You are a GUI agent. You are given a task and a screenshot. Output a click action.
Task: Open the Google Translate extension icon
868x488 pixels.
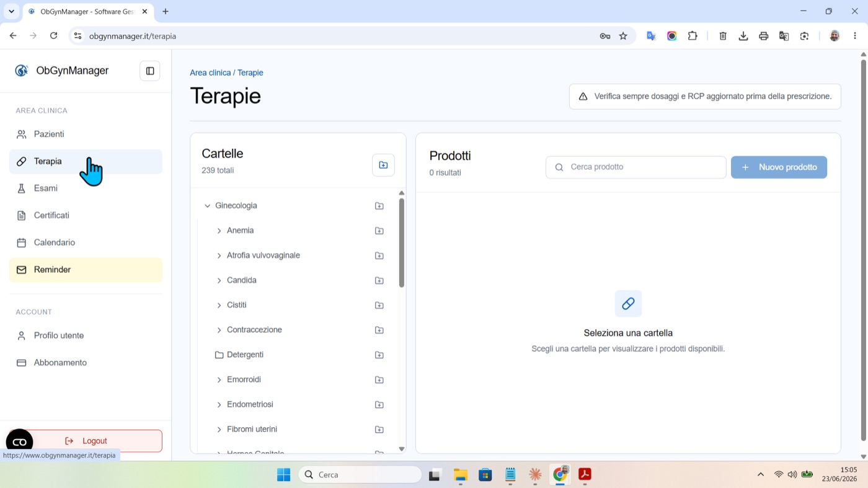651,36
